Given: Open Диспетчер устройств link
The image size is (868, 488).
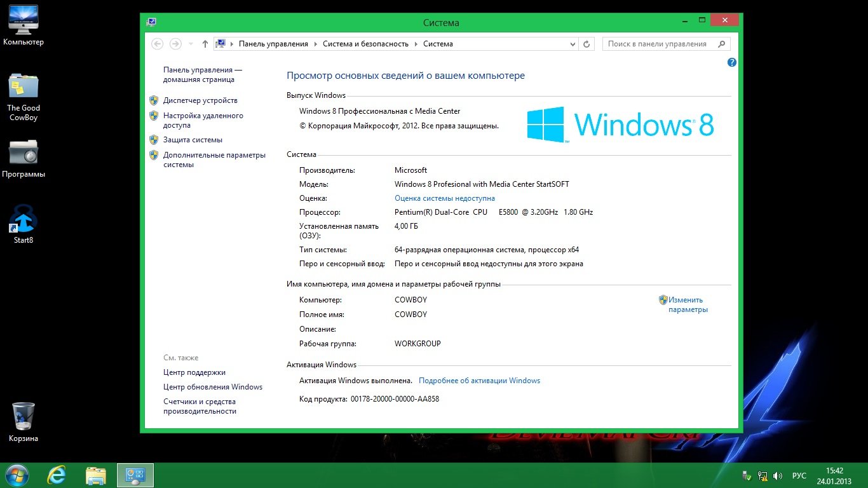Looking at the screenshot, I should point(200,100).
